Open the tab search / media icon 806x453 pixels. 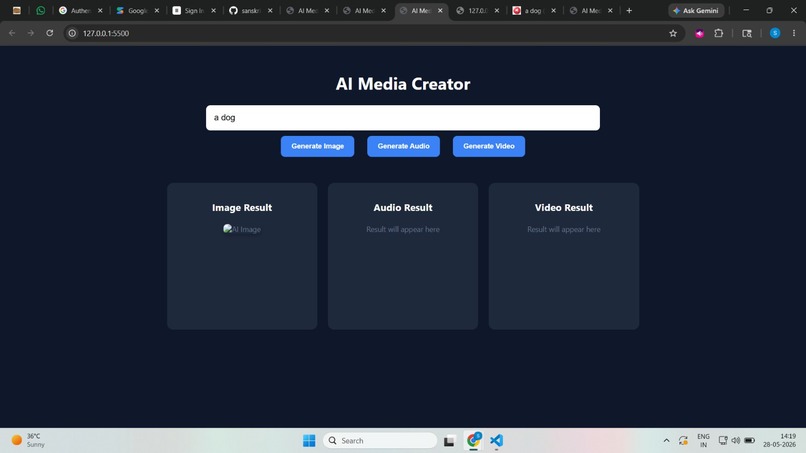coord(747,33)
